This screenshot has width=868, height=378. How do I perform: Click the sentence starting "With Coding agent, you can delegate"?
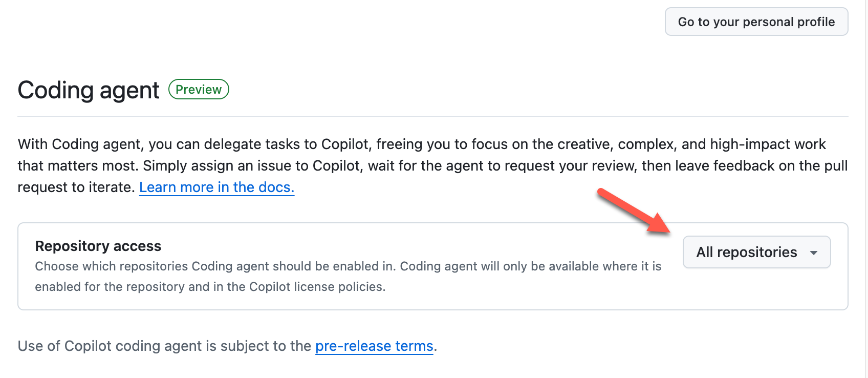[x=205, y=144]
